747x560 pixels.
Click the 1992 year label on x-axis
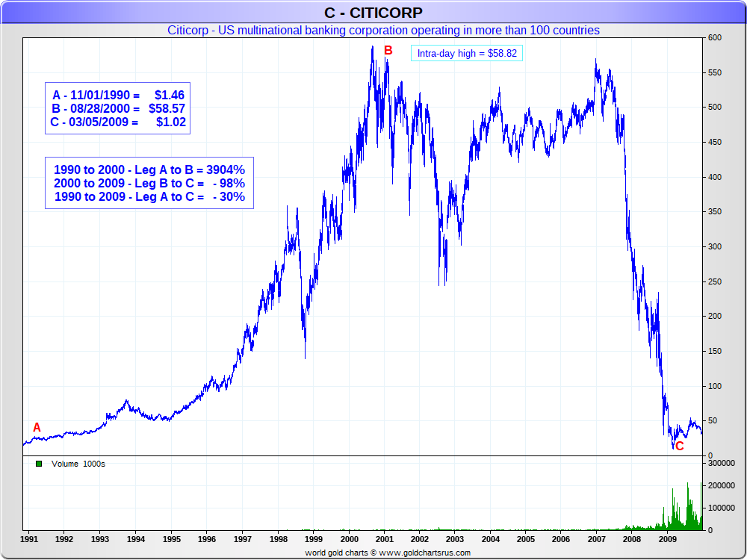click(64, 539)
